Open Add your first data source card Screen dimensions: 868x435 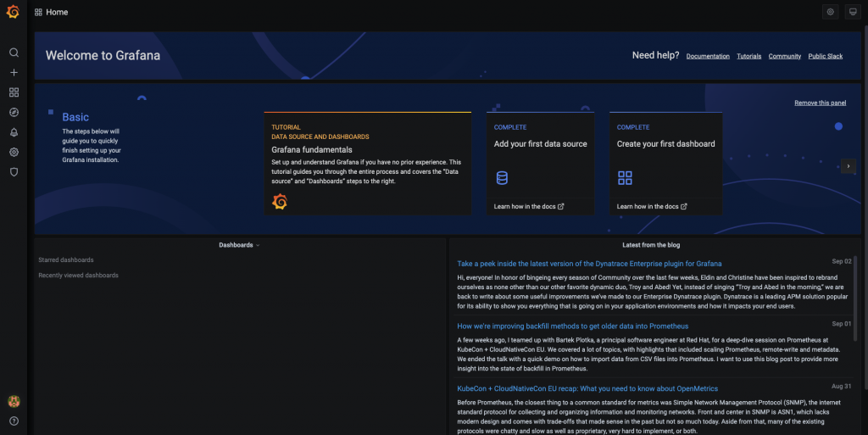point(540,164)
